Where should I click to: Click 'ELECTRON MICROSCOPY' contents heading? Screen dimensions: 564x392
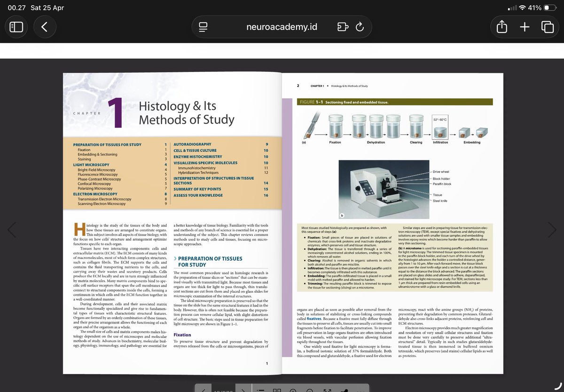click(95, 194)
